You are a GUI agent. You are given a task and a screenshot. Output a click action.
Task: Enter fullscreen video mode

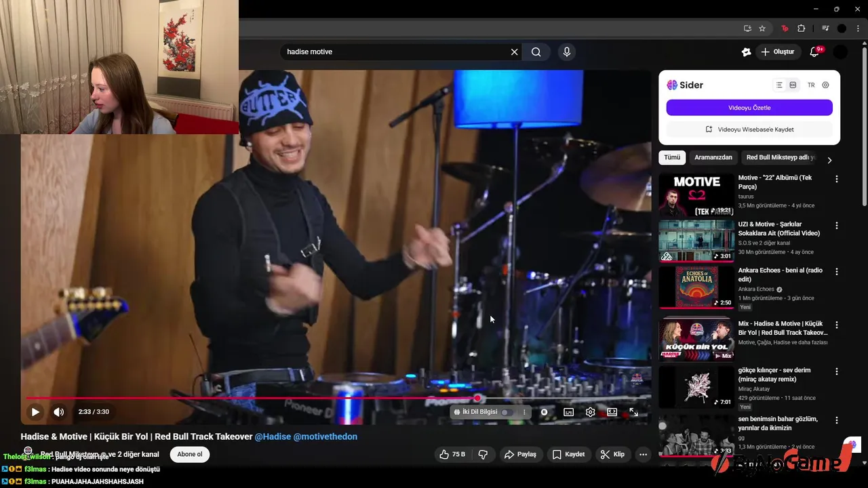(x=633, y=411)
